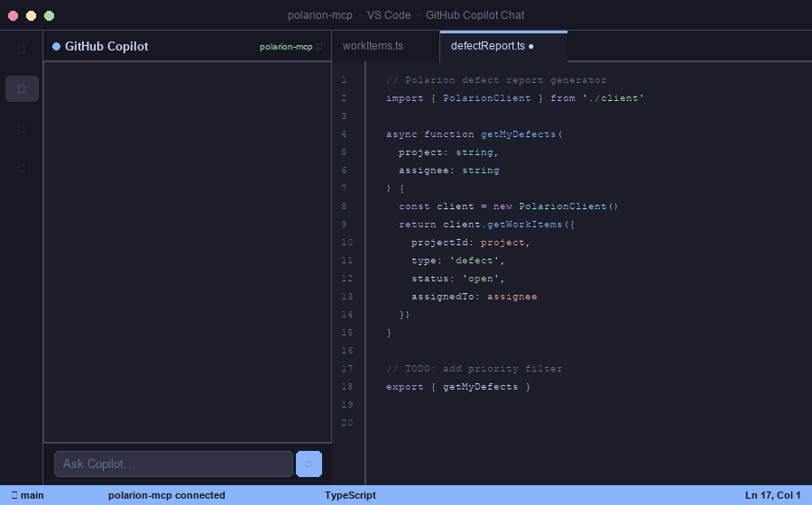Click the 'open' status string value
Screen dimensions: 812x505
pyautogui.click(x=480, y=279)
